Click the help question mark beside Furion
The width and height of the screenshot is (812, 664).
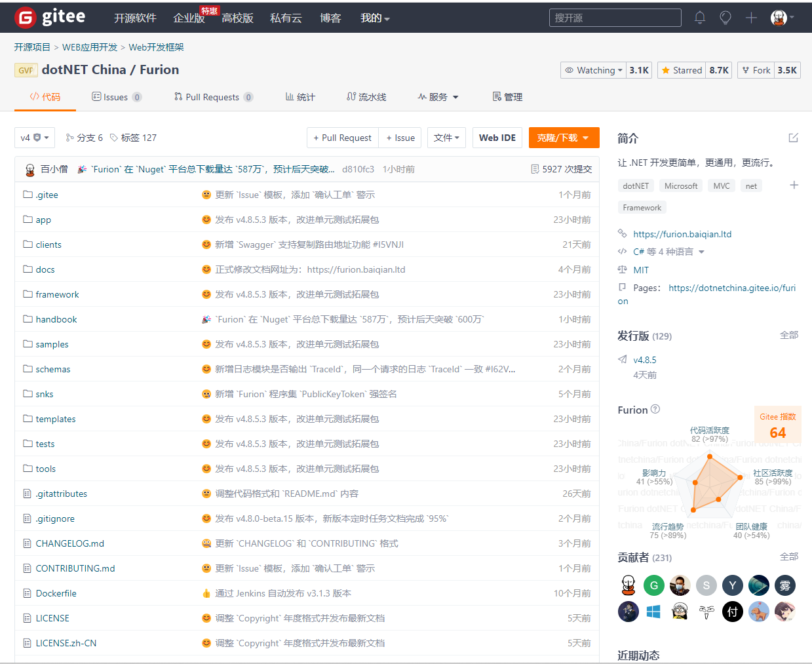pyautogui.click(x=655, y=409)
